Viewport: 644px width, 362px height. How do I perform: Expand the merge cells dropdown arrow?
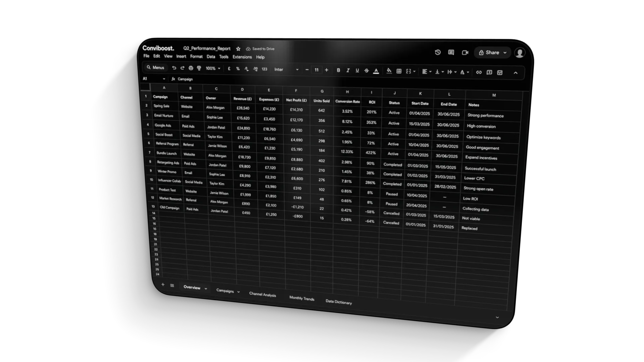414,71
